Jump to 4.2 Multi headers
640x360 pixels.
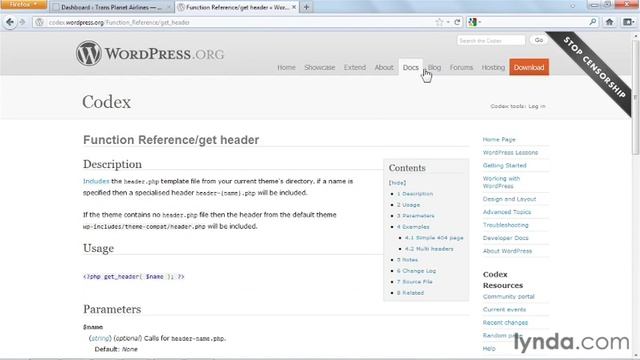point(429,249)
